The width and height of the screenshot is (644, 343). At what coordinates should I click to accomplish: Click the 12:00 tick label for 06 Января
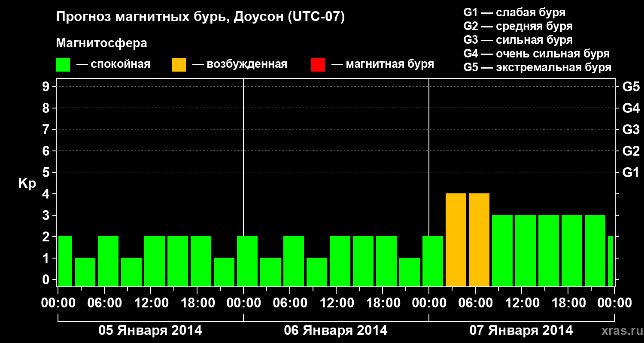336,303
